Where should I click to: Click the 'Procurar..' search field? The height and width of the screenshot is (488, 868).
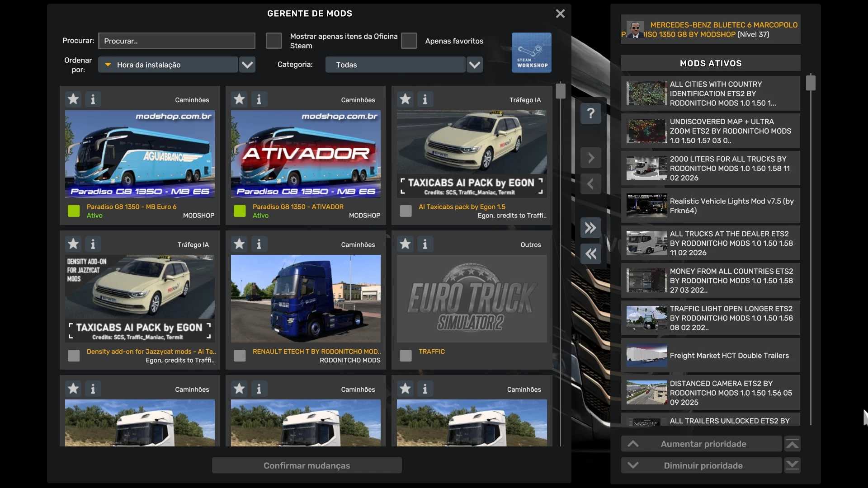(x=176, y=41)
